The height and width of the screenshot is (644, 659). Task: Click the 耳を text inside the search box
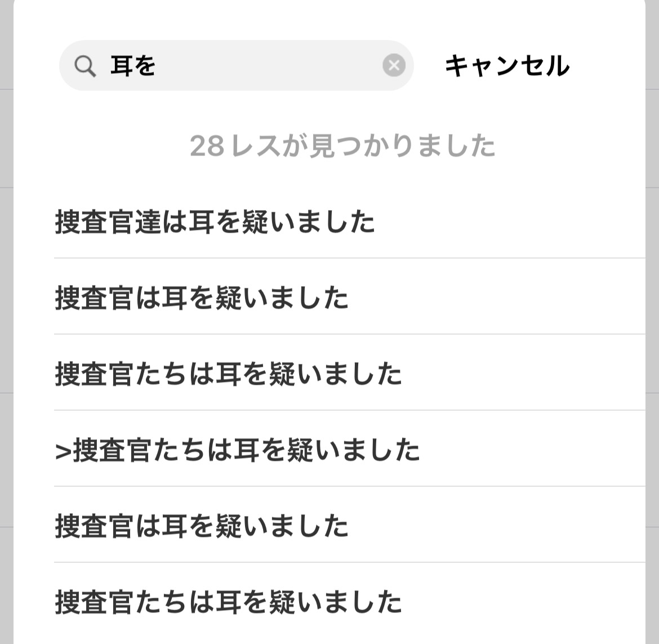click(133, 66)
